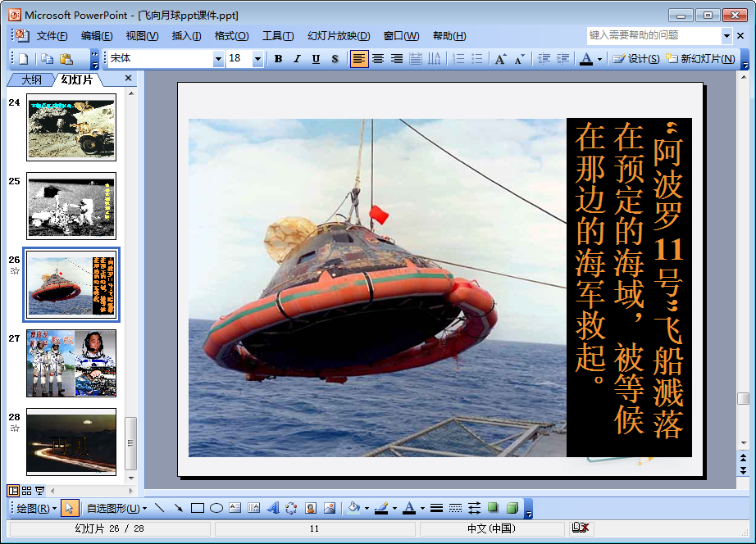
Task: Set Center paragraph alignment
Action: pos(378,59)
